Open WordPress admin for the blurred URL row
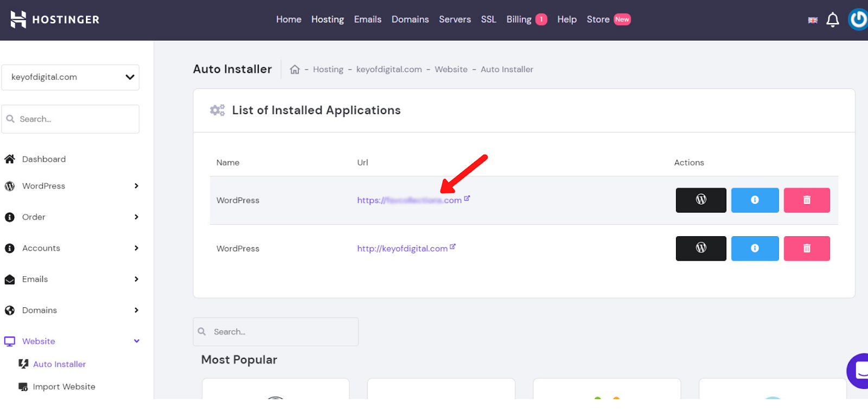This screenshot has height=411, width=868. (x=701, y=200)
